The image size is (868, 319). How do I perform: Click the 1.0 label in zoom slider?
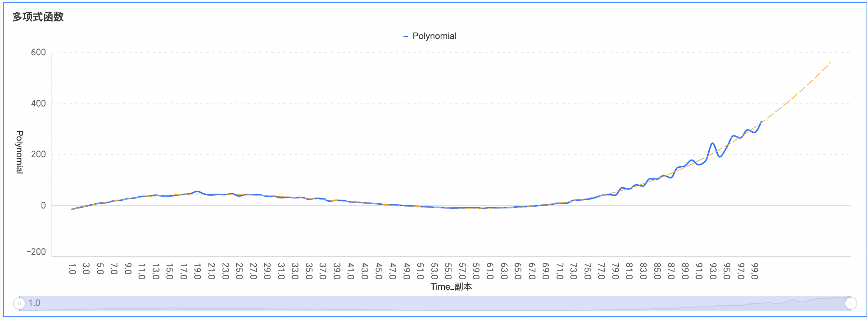34,303
